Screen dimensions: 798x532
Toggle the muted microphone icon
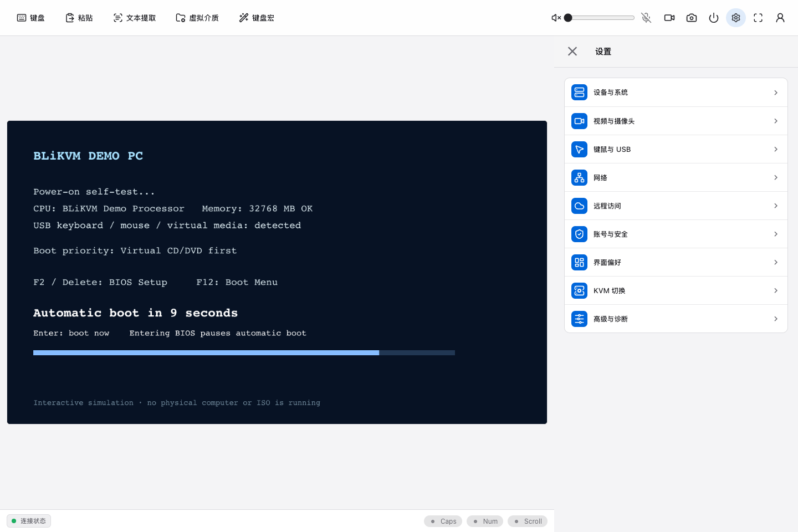click(x=646, y=18)
